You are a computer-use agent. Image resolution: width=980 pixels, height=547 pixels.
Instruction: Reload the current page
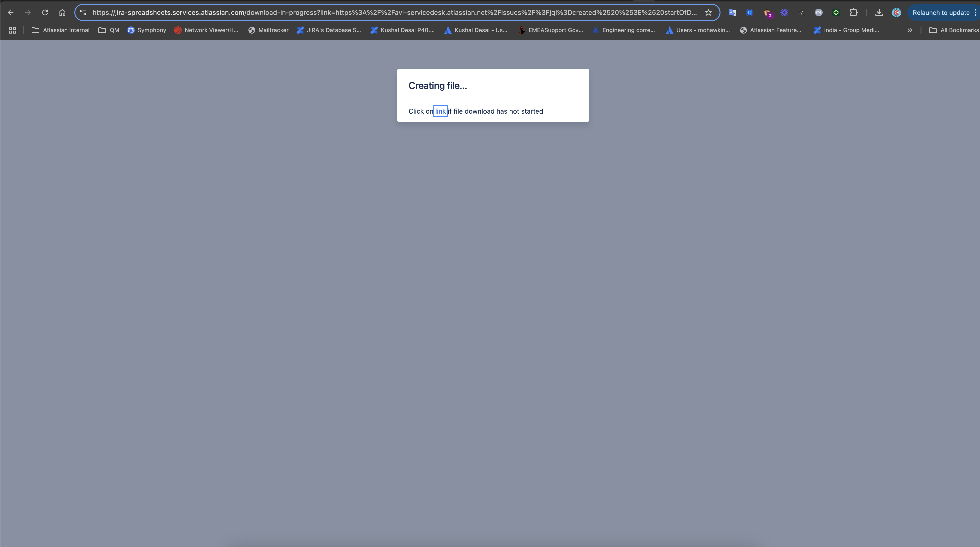(x=45, y=12)
